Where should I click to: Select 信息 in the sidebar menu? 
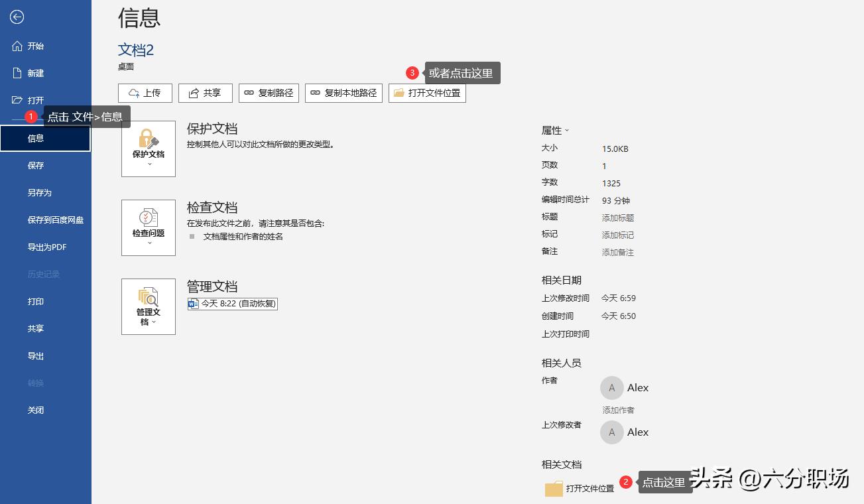click(x=36, y=138)
